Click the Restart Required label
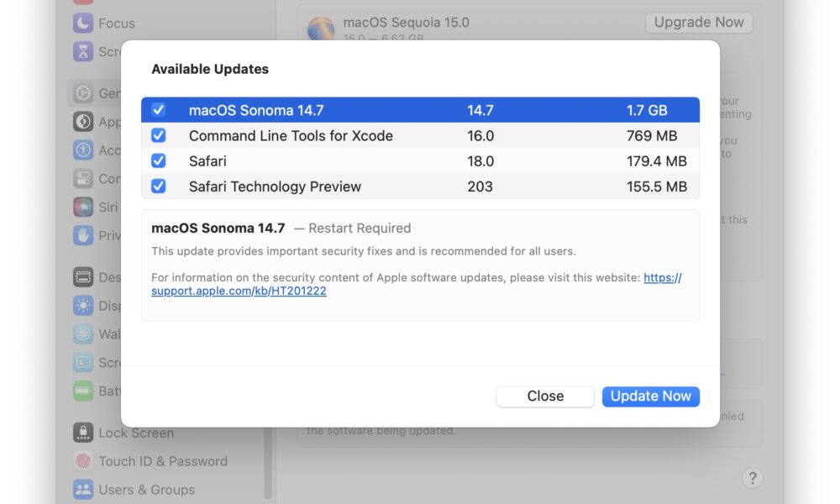This screenshot has height=504, width=840. 360,228
